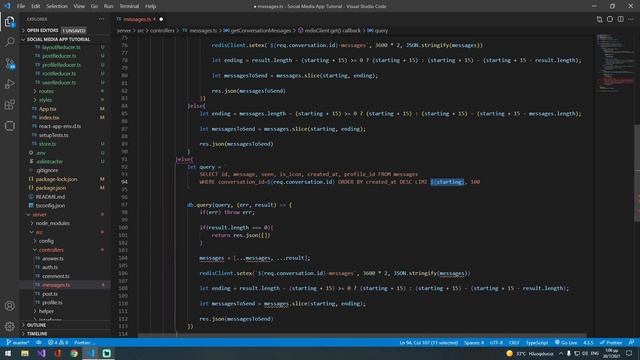
Task: Collapse the server folder
Action: coord(39,214)
